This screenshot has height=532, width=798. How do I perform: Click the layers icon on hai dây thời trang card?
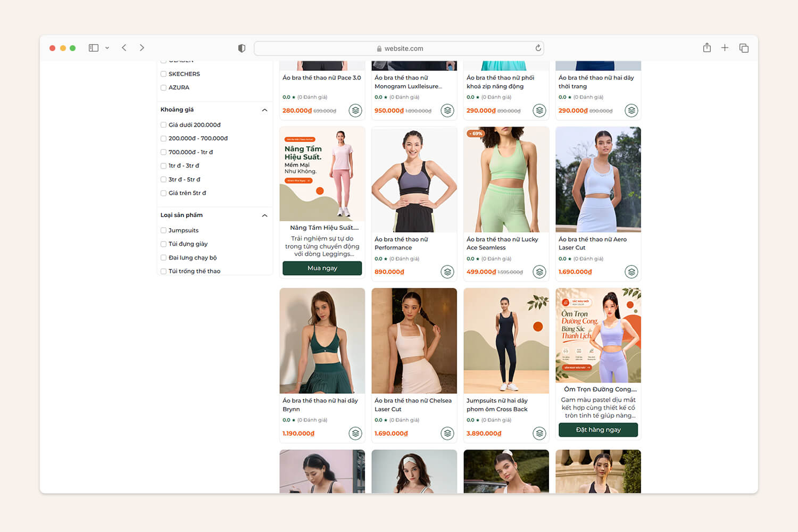tap(631, 110)
